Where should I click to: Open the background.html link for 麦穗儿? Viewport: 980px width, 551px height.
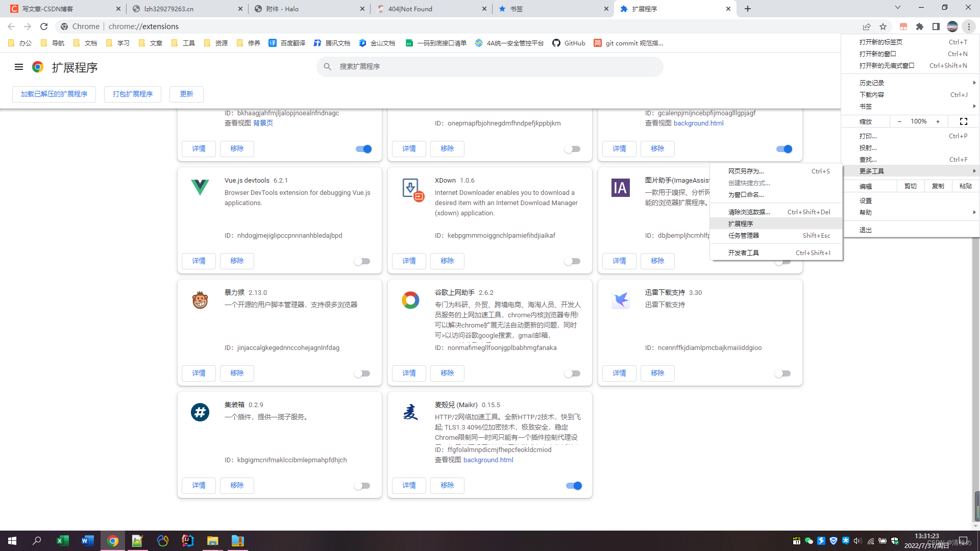488,460
